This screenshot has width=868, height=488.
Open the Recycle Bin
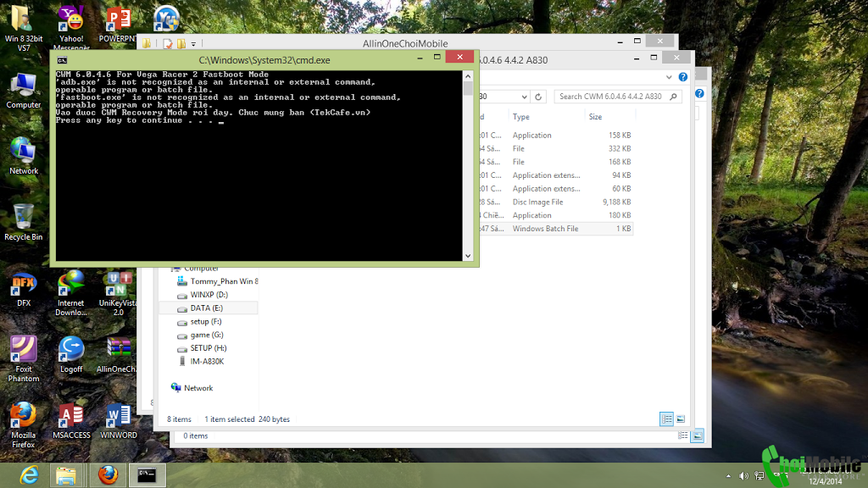[23, 223]
